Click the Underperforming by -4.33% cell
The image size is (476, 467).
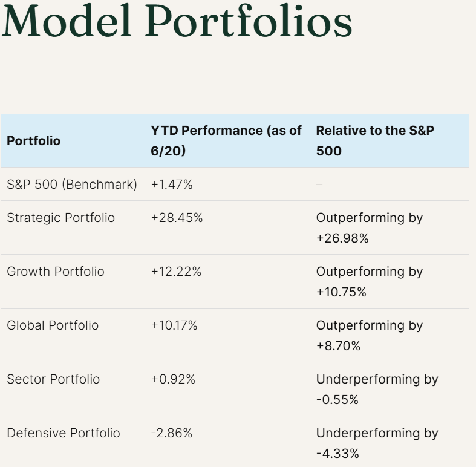point(377,443)
